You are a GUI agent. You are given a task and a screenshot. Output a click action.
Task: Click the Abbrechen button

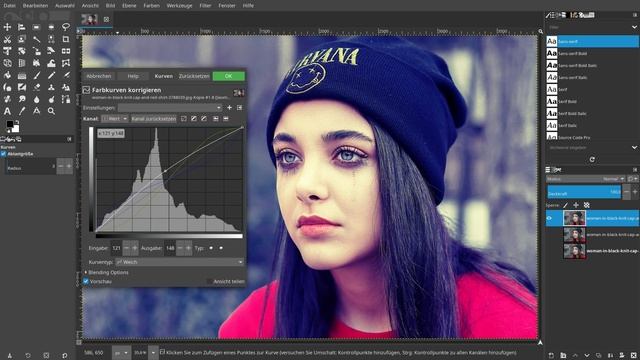[99, 76]
